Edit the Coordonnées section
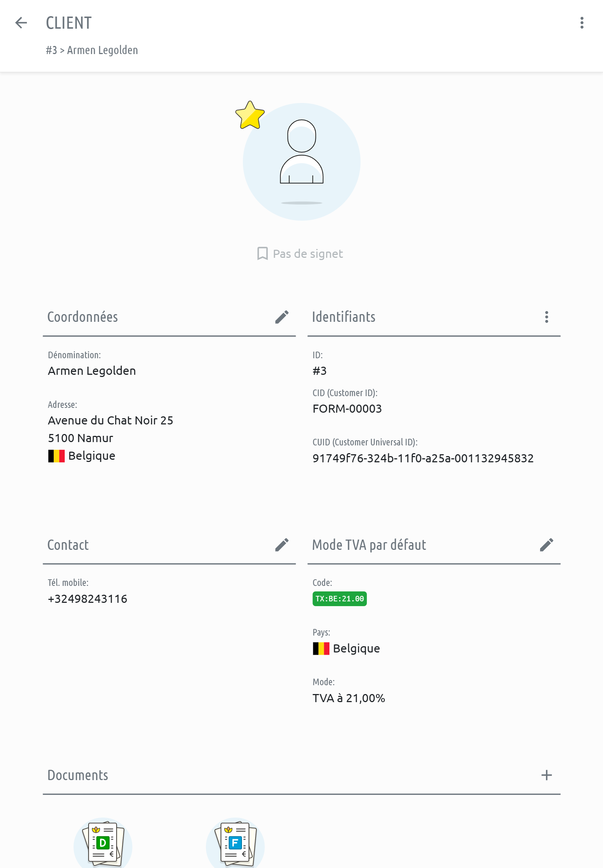 [x=282, y=317]
